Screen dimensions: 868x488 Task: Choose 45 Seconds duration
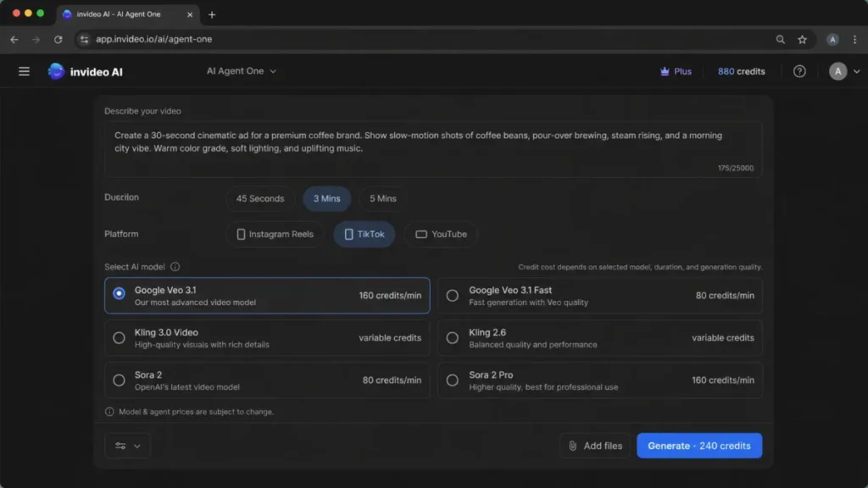click(x=260, y=198)
